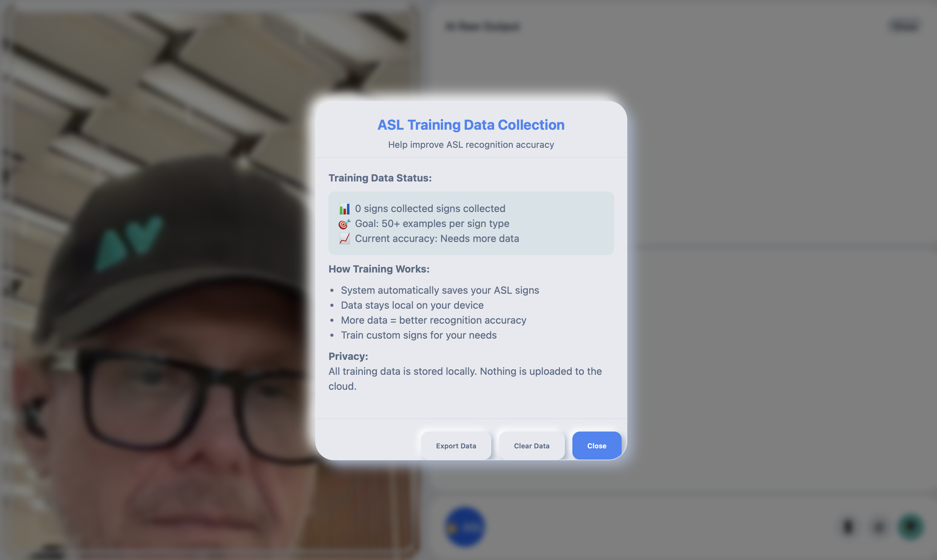
Task: Click the AI Raw Output panel header
Action: 482,27
